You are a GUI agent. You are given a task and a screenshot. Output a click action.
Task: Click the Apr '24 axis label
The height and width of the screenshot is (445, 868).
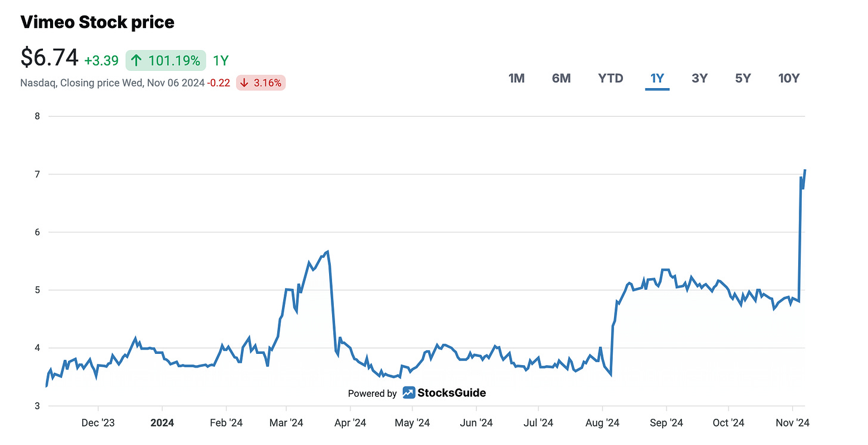click(350, 423)
